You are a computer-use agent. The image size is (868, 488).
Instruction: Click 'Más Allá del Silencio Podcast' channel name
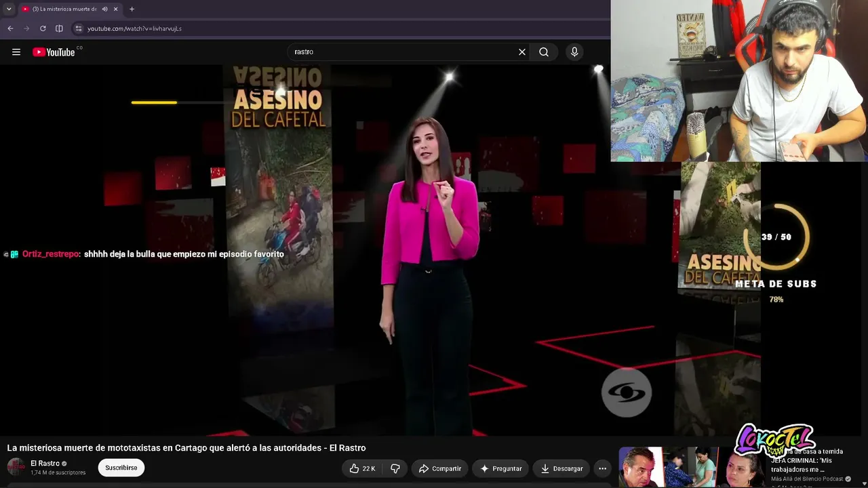point(807,479)
